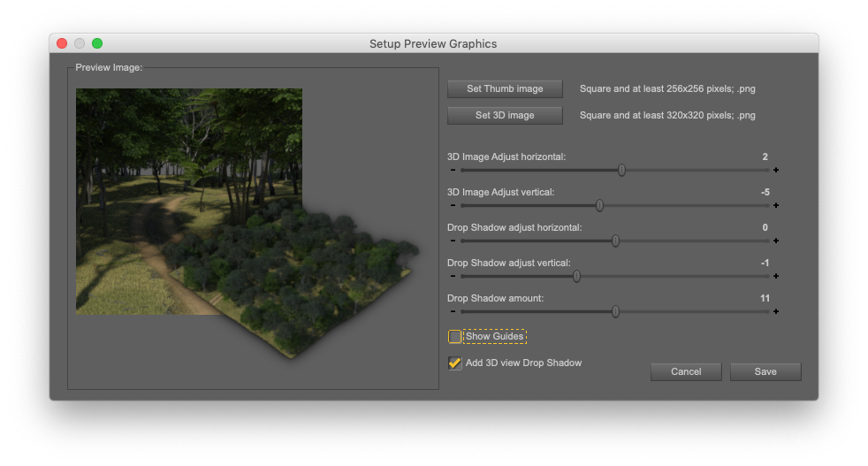The width and height of the screenshot is (868, 466).
Task: Increase 3D Image Adjust horizontal with plus
Action: 776,170
